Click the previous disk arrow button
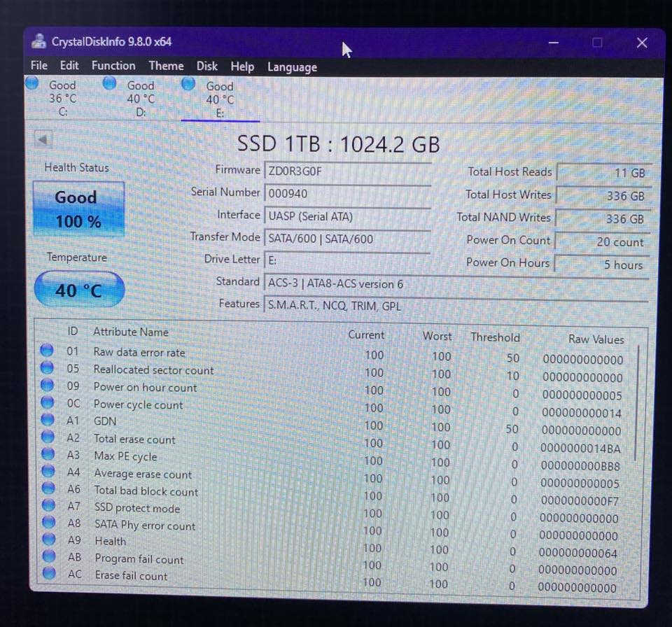This screenshot has width=672, height=627. point(43,139)
